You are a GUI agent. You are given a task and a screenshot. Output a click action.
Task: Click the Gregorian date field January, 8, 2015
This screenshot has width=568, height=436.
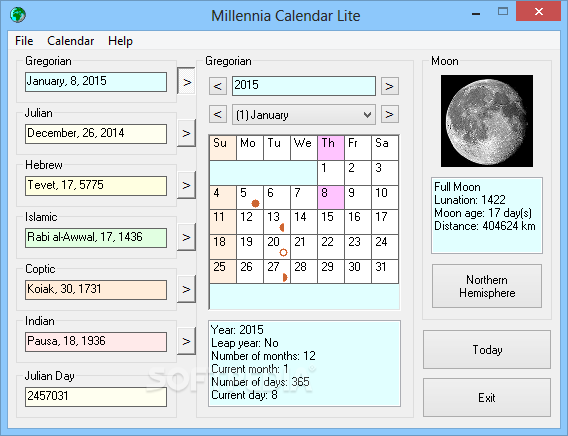pyautogui.click(x=96, y=81)
